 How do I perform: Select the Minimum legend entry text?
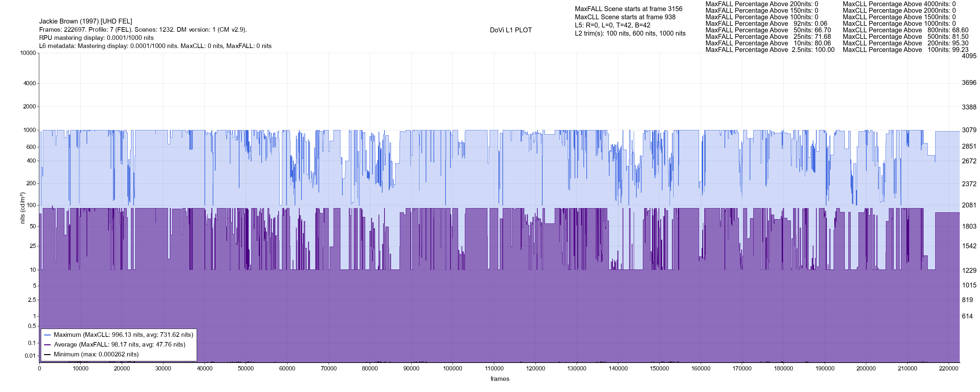pos(96,355)
